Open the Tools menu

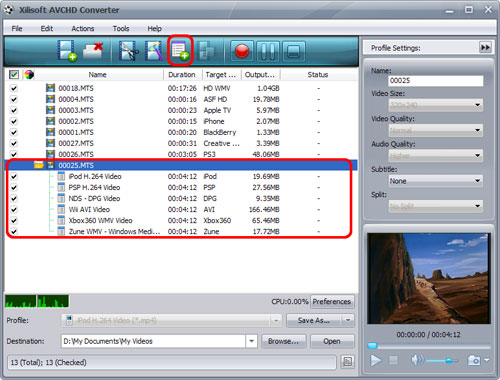point(121,28)
